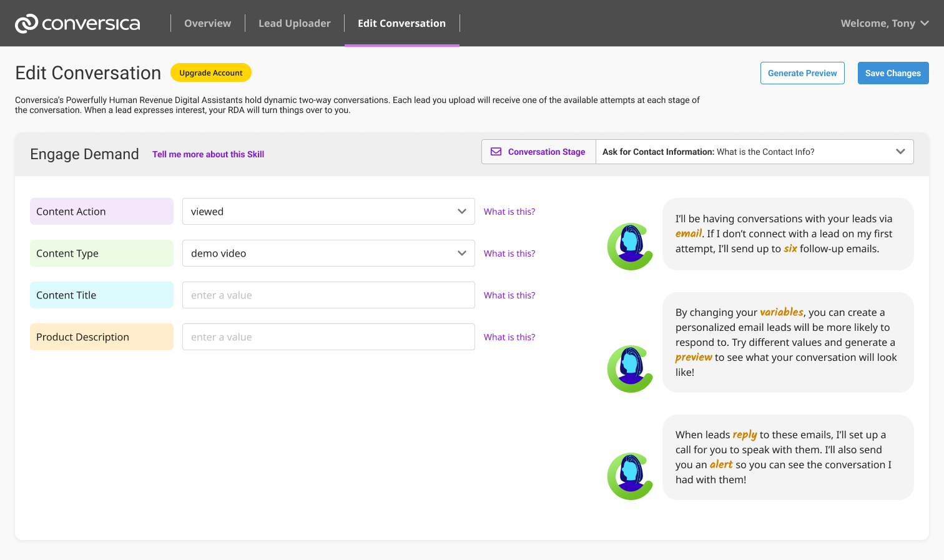Click the highlighted word 'six' in the message

(790, 248)
